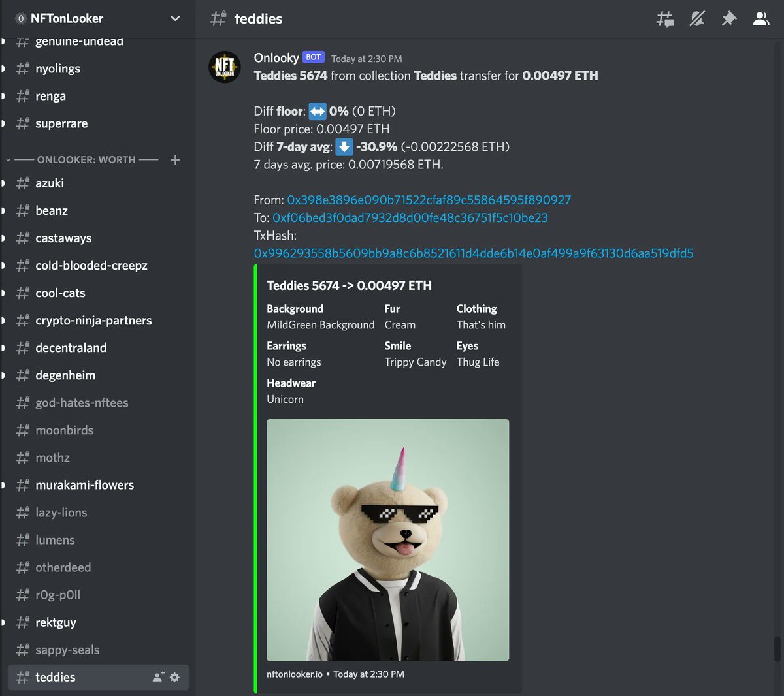Open pinned messages pin icon
The height and width of the screenshot is (696, 784).
click(729, 19)
